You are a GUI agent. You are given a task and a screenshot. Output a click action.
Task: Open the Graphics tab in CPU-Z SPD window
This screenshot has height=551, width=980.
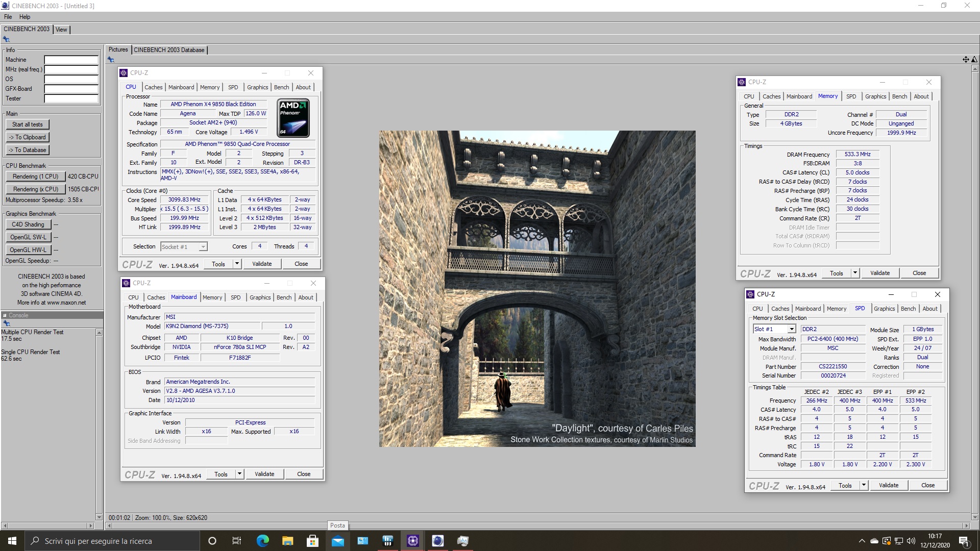pyautogui.click(x=884, y=309)
